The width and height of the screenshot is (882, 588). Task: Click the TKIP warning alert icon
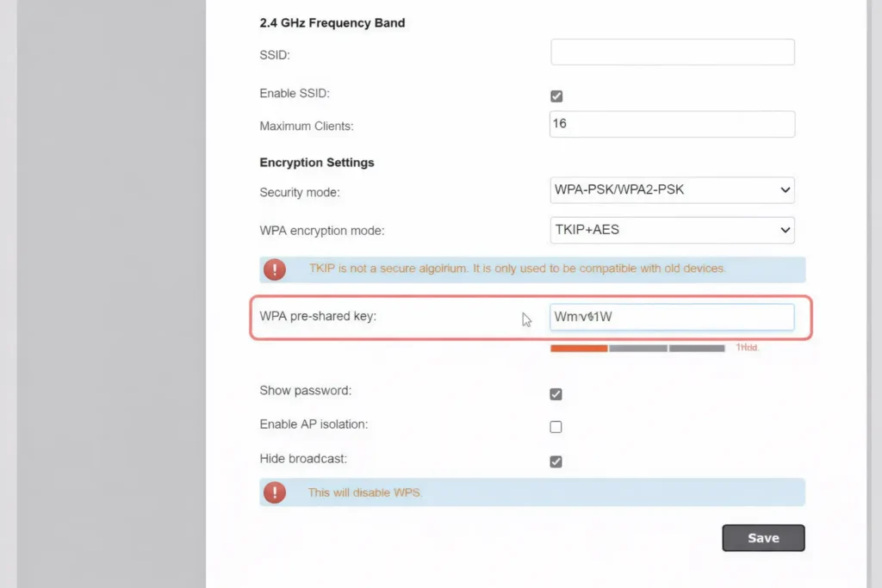(274, 269)
